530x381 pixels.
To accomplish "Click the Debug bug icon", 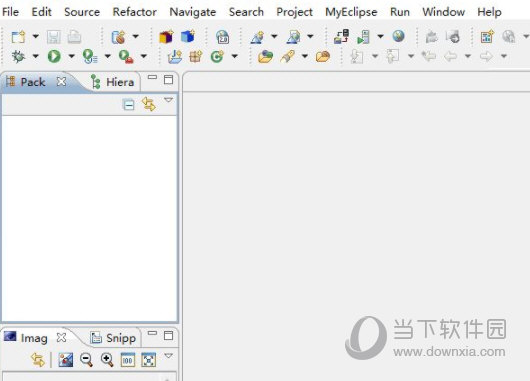I will coord(18,56).
